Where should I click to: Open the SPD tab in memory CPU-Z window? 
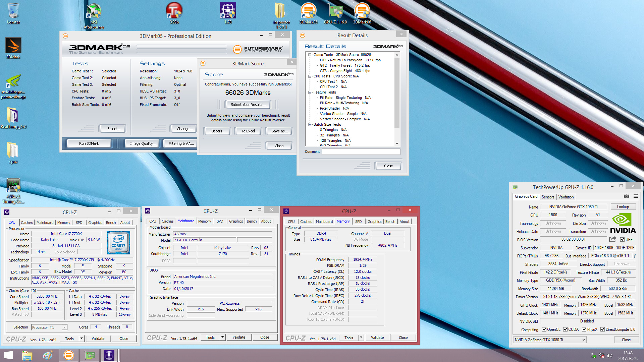(x=358, y=222)
